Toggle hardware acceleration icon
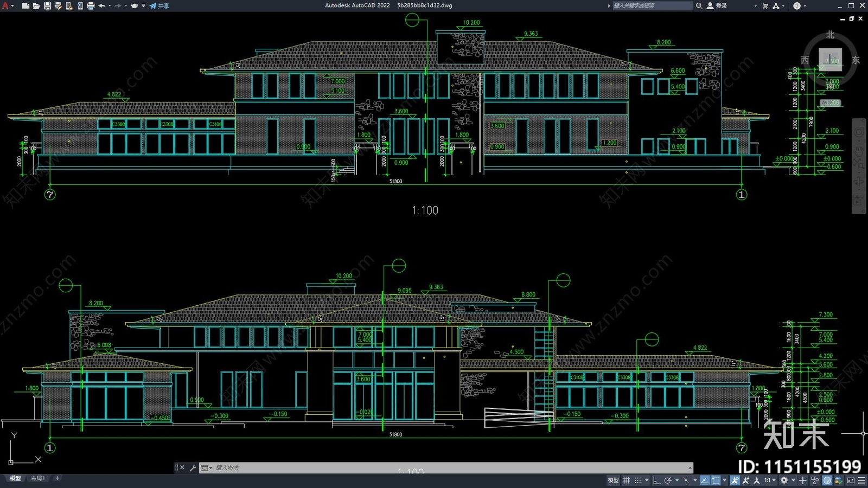 (827, 480)
